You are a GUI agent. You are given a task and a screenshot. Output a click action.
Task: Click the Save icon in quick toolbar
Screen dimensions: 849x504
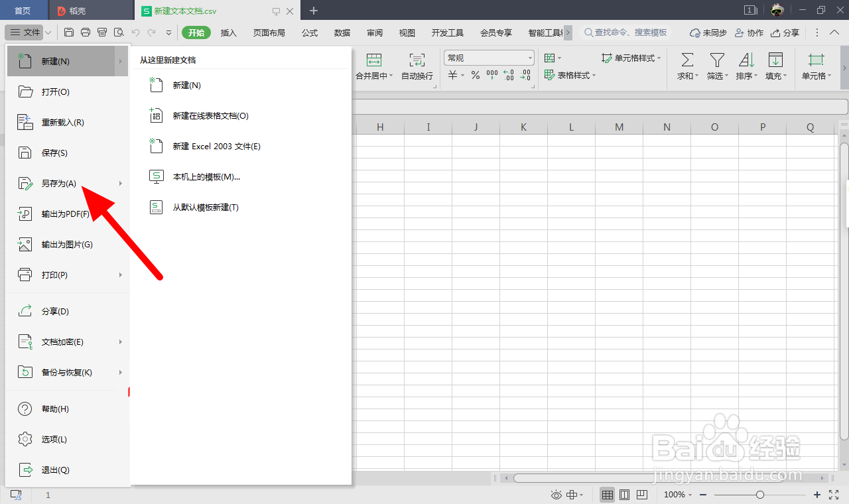69,32
